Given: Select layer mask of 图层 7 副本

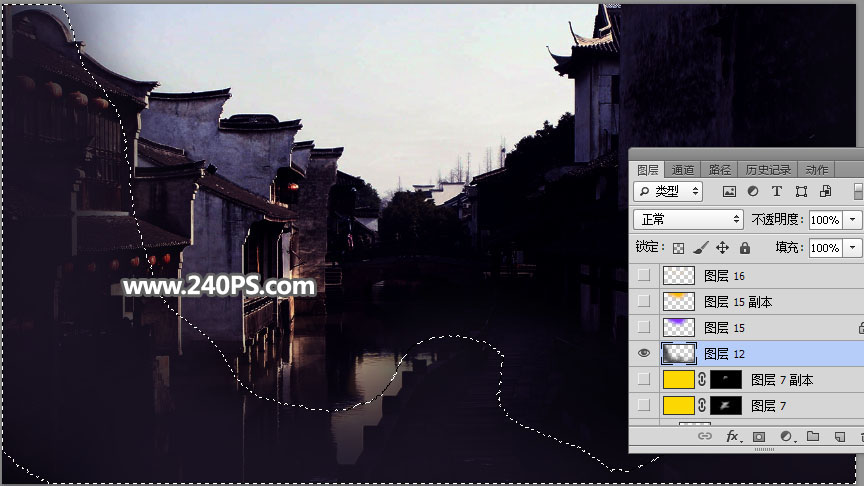Looking at the screenshot, I should coord(726,379).
